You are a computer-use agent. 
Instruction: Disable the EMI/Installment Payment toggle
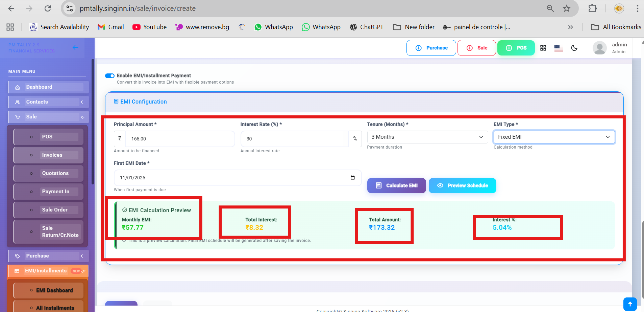pyautogui.click(x=110, y=76)
